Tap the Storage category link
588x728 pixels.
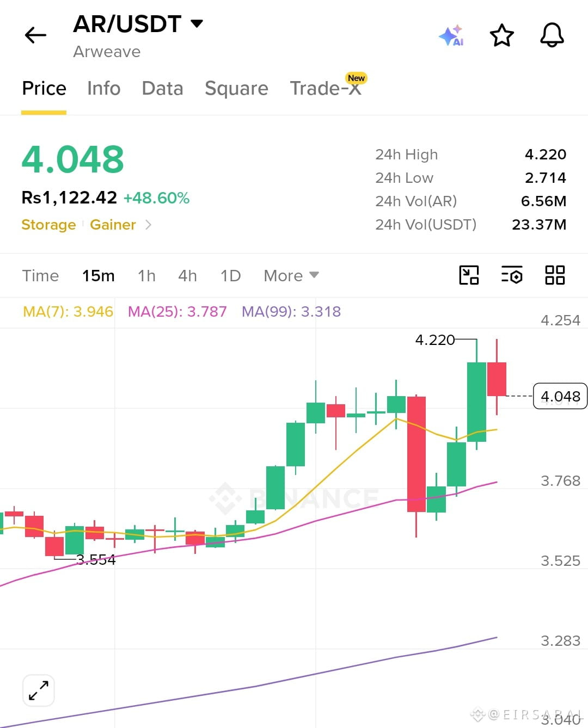[48, 225]
